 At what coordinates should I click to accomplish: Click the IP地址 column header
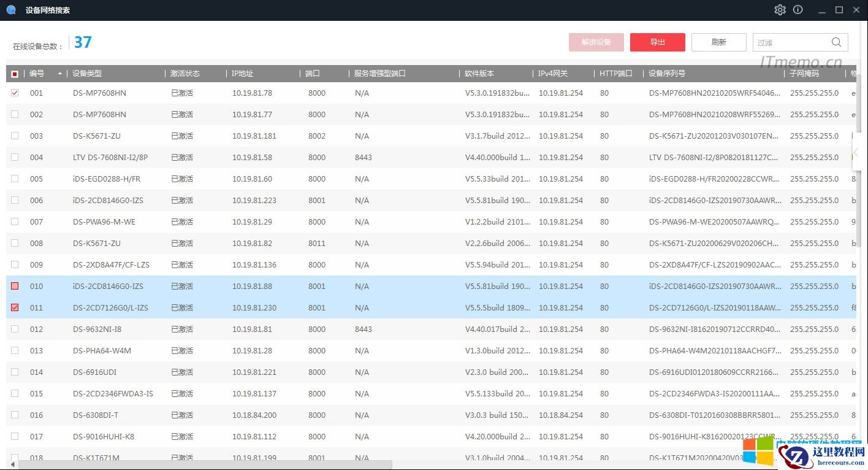(243, 74)
